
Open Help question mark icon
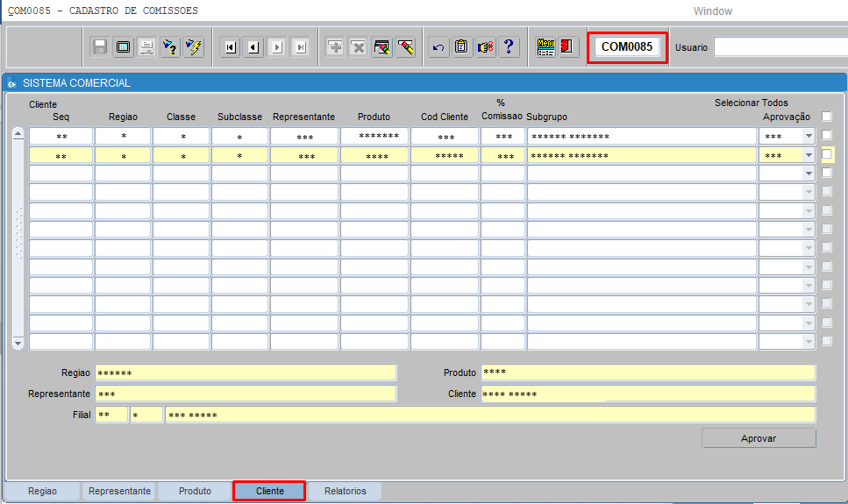pos(510,47)
